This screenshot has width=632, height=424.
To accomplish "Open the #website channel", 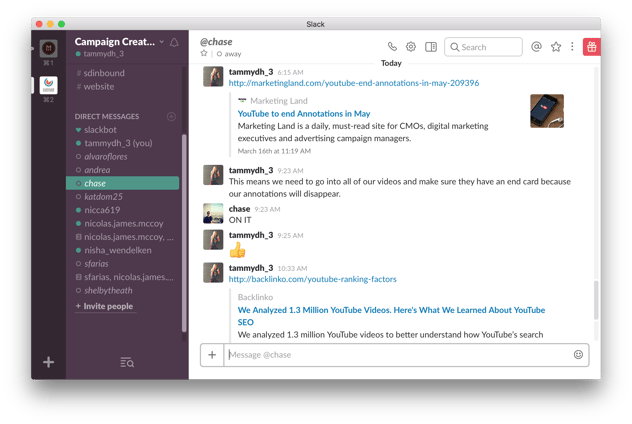I will pos(95,87).
